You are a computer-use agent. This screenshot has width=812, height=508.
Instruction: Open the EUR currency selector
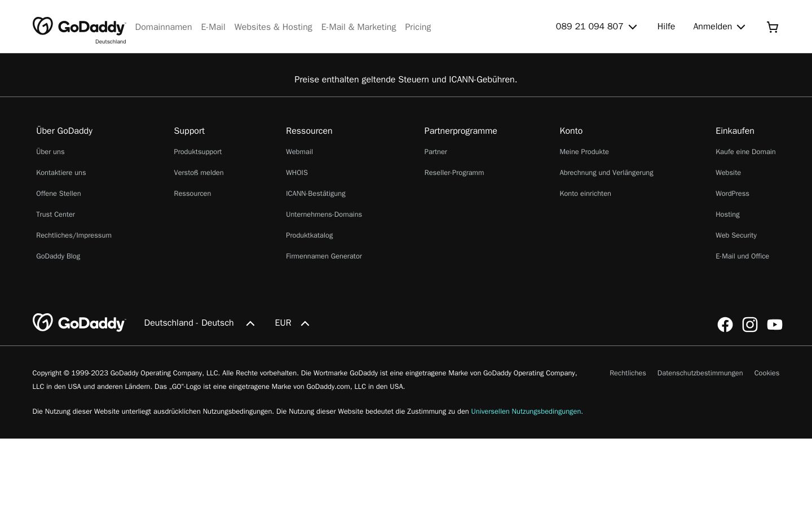[292, 323]
